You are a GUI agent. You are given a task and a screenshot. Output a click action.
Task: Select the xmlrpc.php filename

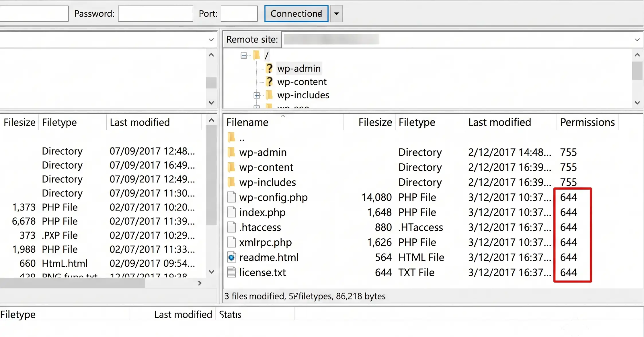[x=266, y=242]
